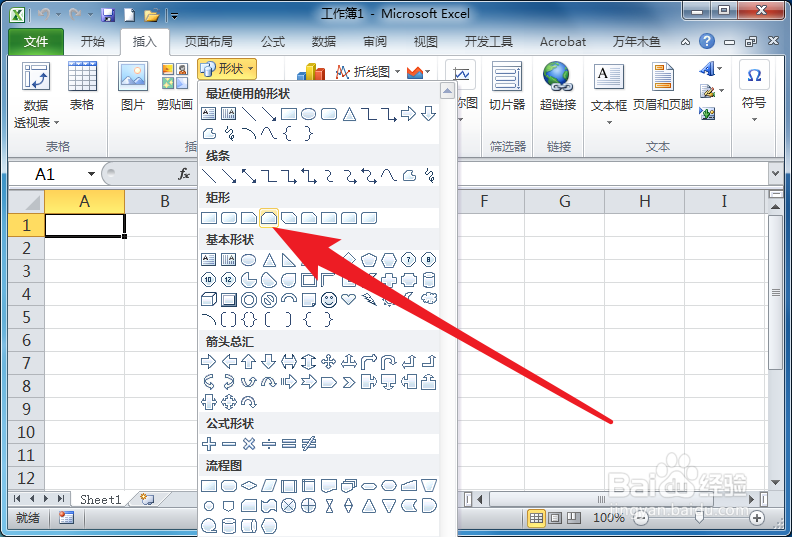The image size is (792, 537).
Task: Expand the 符号 symbol dropdown arrow
Action: 754,119
